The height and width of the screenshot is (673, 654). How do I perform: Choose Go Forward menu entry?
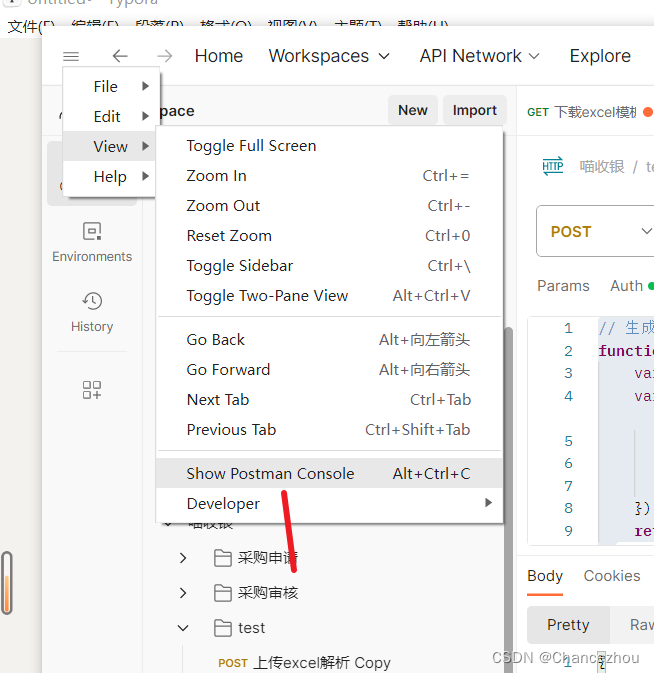point(329,370)
